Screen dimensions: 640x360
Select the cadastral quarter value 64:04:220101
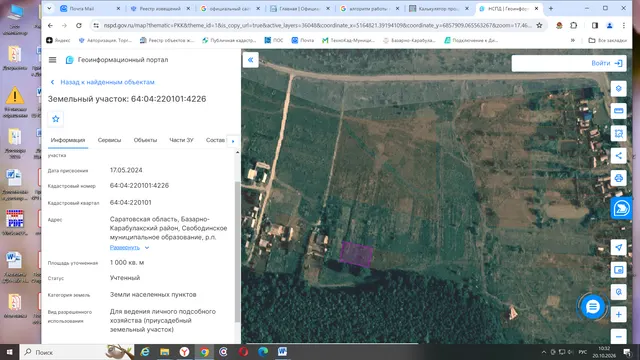[131, 202]
